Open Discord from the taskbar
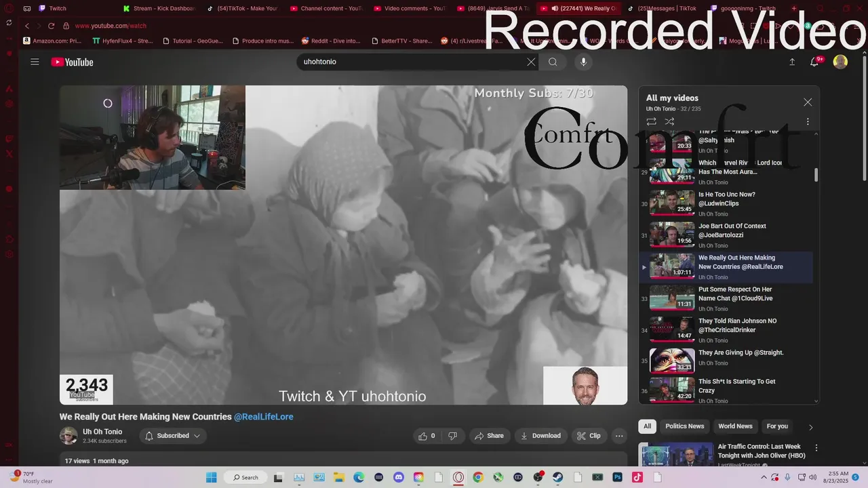868x488 pixels. (399, 477)
